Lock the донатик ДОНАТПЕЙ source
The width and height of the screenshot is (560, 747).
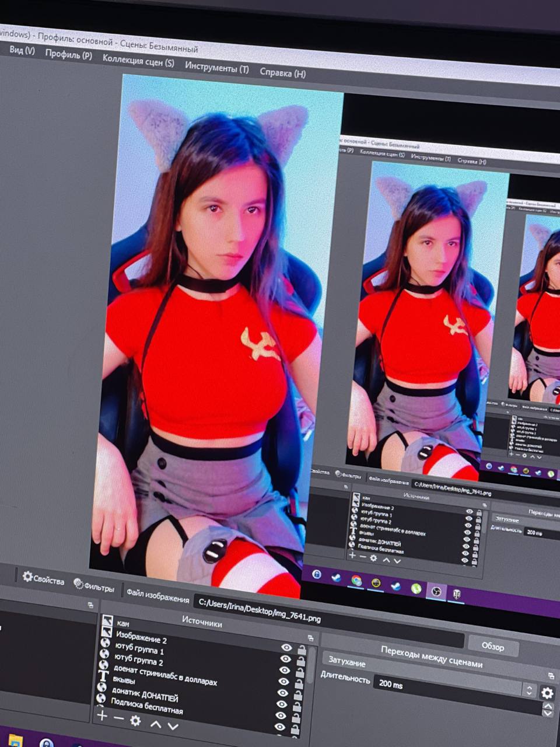coord(297,718)
